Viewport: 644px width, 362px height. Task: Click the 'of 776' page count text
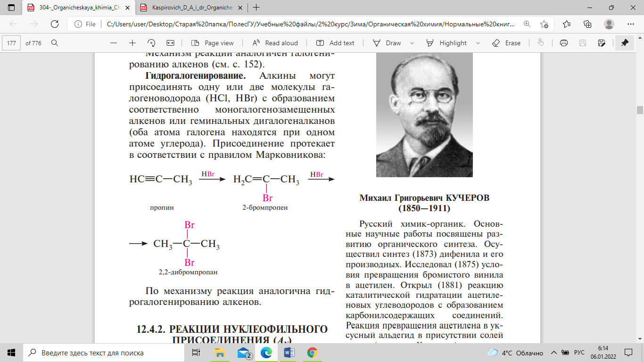[x=33, y=43]
